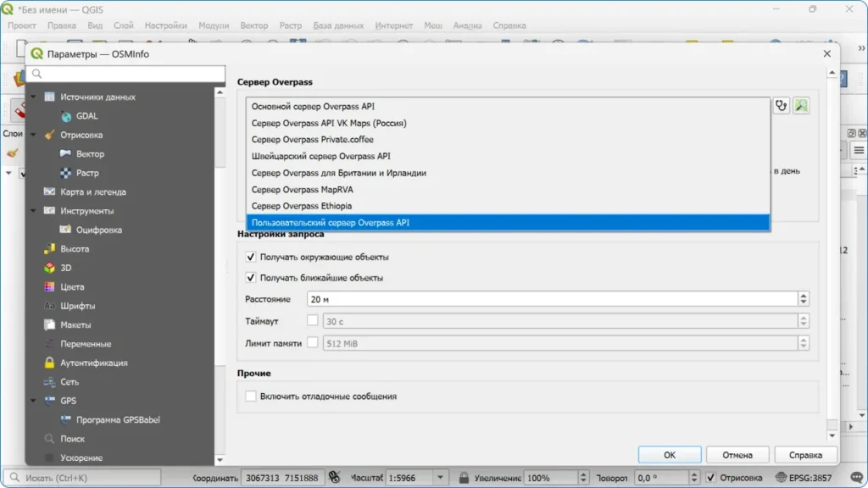
Task: Open the Переменные settings icon
Action: (49, 344)
